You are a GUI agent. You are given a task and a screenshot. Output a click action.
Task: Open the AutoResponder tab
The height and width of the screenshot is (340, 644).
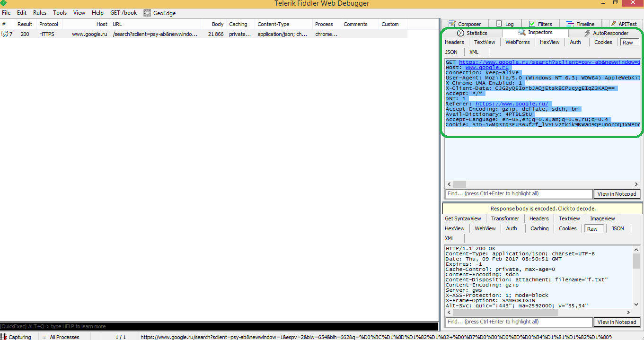[606, 33]
